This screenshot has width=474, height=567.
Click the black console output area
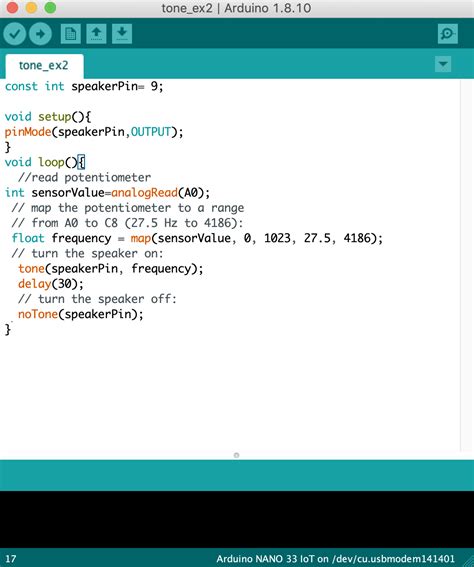[237, 519]
